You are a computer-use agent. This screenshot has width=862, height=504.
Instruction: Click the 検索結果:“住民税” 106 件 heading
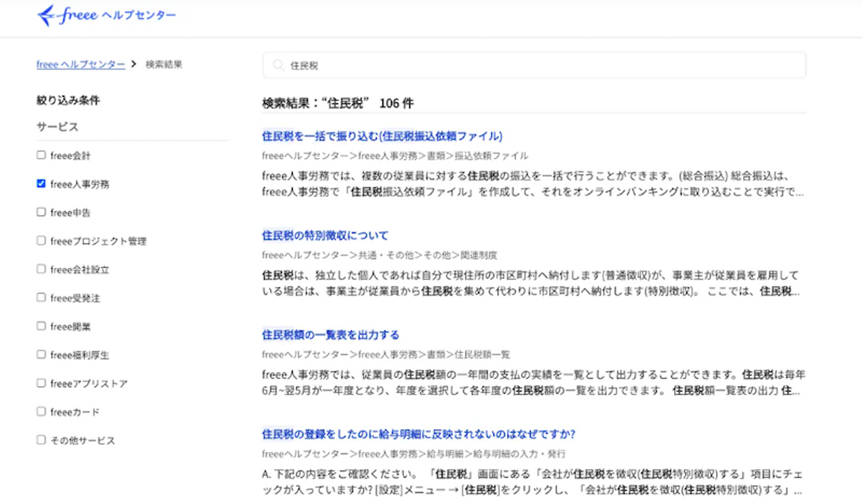tap(338, 103)
